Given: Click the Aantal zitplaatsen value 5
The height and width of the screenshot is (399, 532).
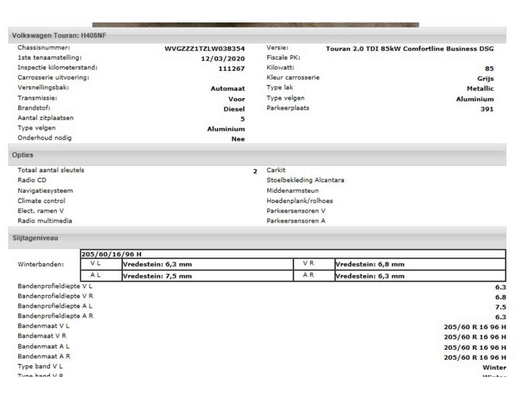Looking at the screenshot, I should point(242,119).
